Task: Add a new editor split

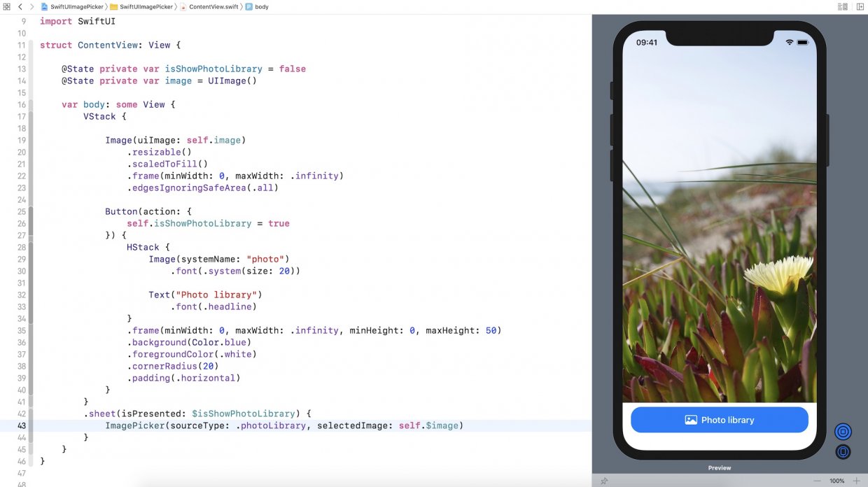Action: click(860, 6)
